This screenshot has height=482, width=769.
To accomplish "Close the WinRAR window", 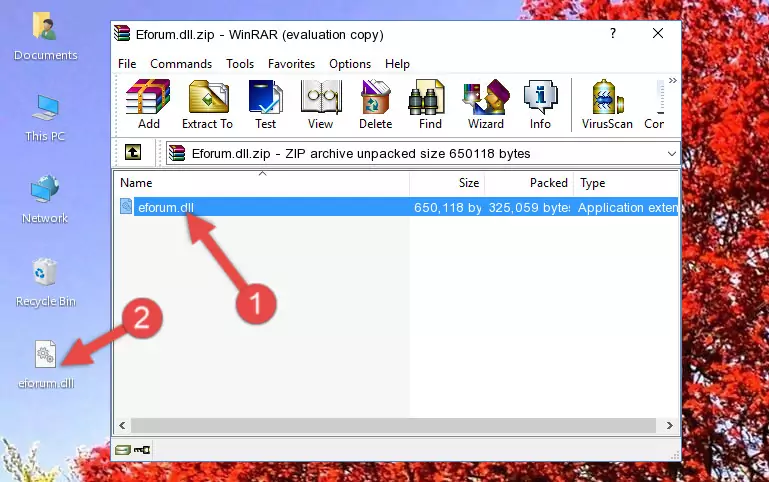I will (x=658, y=33).
